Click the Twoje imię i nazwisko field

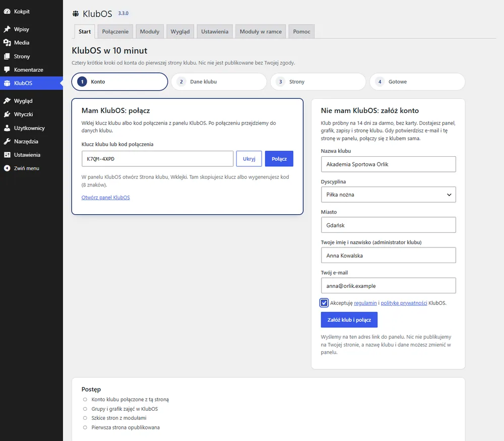(388, 255)
